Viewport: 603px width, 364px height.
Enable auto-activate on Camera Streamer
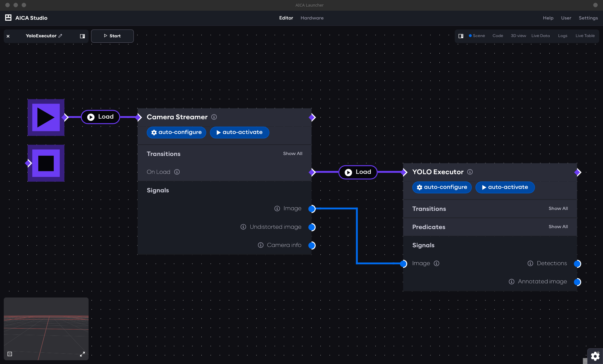pos(239,132)
